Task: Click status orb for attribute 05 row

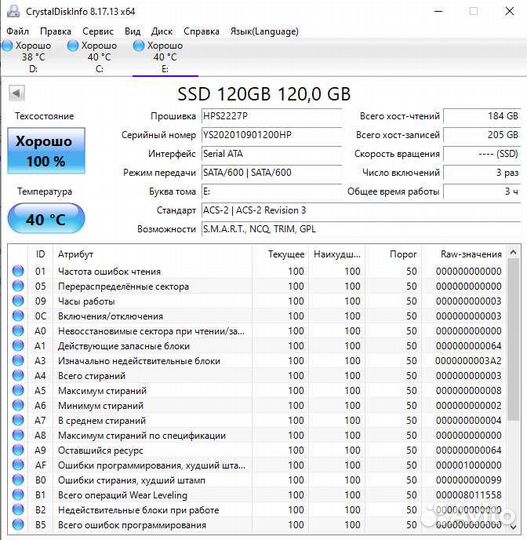Action: (18, 286)
